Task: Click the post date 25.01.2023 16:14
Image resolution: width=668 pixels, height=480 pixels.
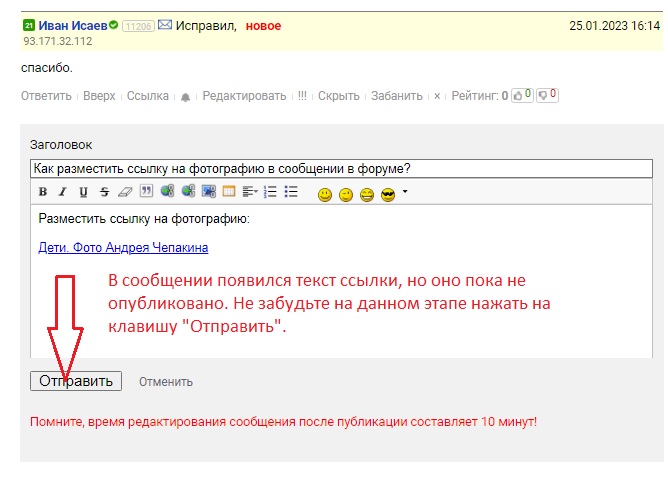Action: tap(614, 26)
